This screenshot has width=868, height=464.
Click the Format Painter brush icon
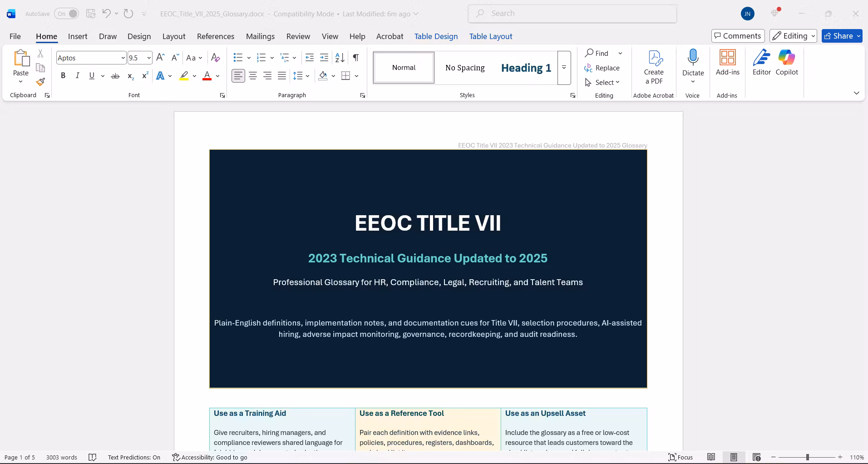coord(40,82)
